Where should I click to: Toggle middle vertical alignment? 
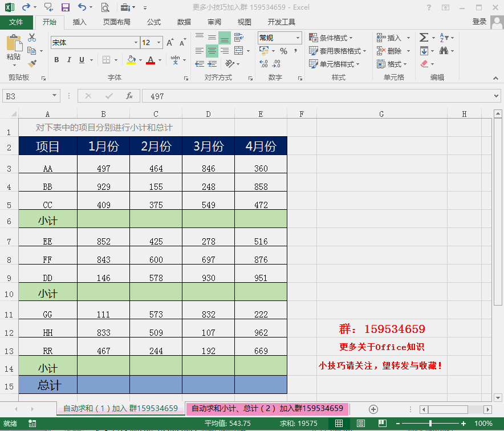coord(212,38)
